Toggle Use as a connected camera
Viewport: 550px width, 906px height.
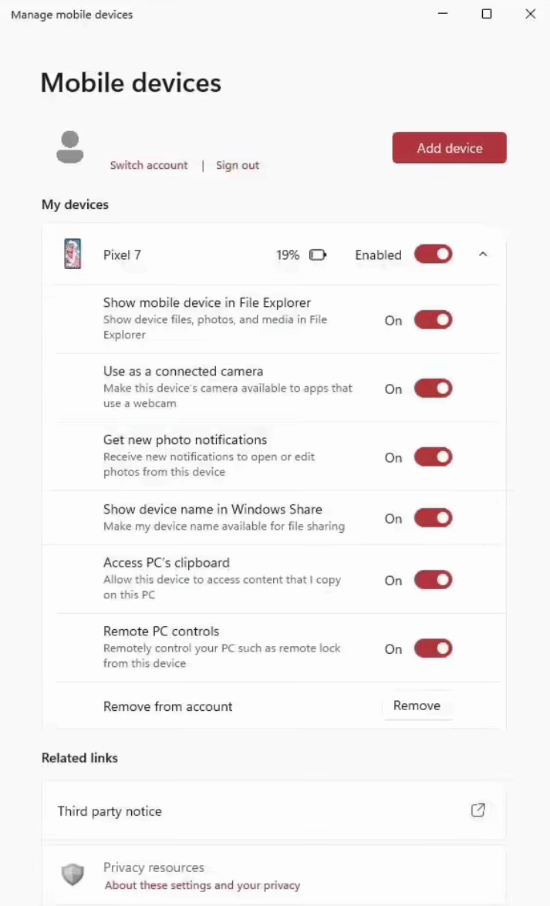(x=433, y=388)
